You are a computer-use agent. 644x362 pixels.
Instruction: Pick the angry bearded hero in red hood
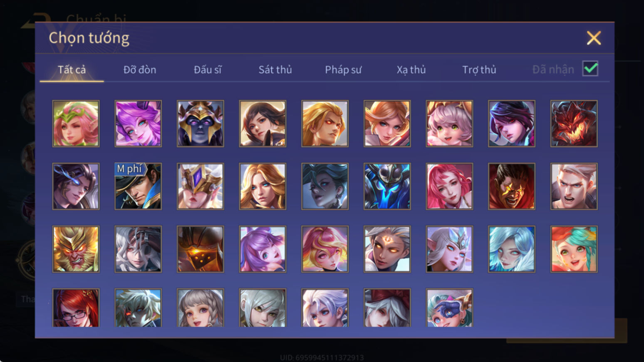511,186
